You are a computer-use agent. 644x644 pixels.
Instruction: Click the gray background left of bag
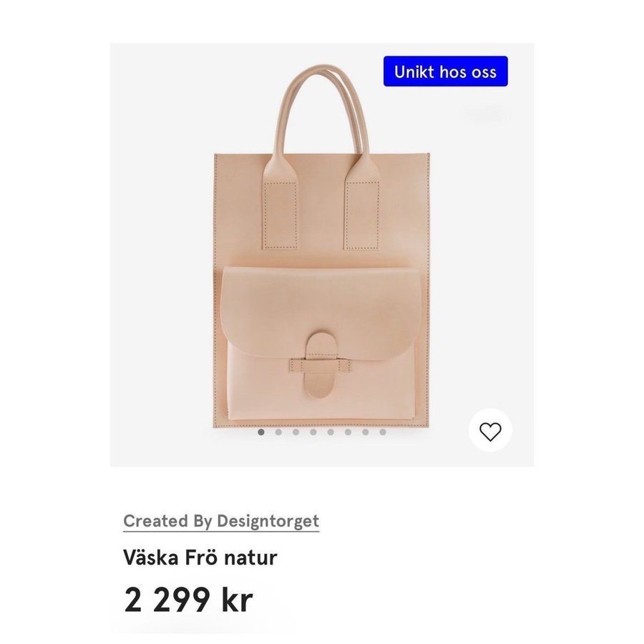coord(162,255)
